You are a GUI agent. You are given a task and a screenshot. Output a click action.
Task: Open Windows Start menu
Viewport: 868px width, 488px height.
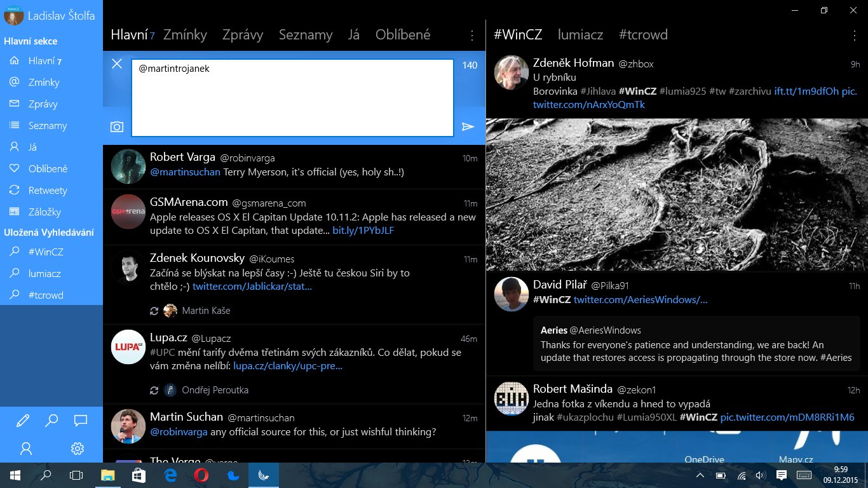[15, 475]
